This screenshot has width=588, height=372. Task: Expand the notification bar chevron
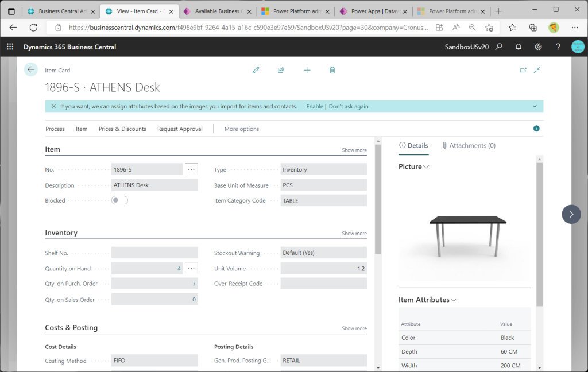[535, 107]
